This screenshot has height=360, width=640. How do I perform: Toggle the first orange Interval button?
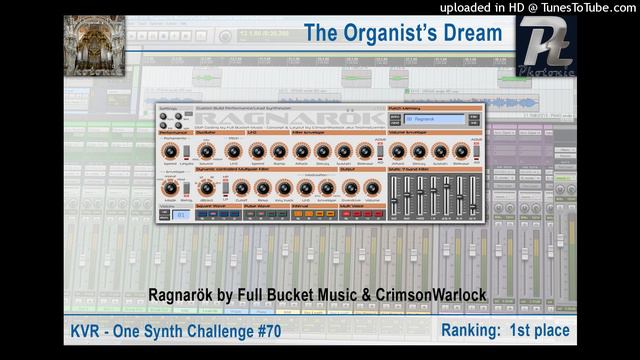click(298, 213)
